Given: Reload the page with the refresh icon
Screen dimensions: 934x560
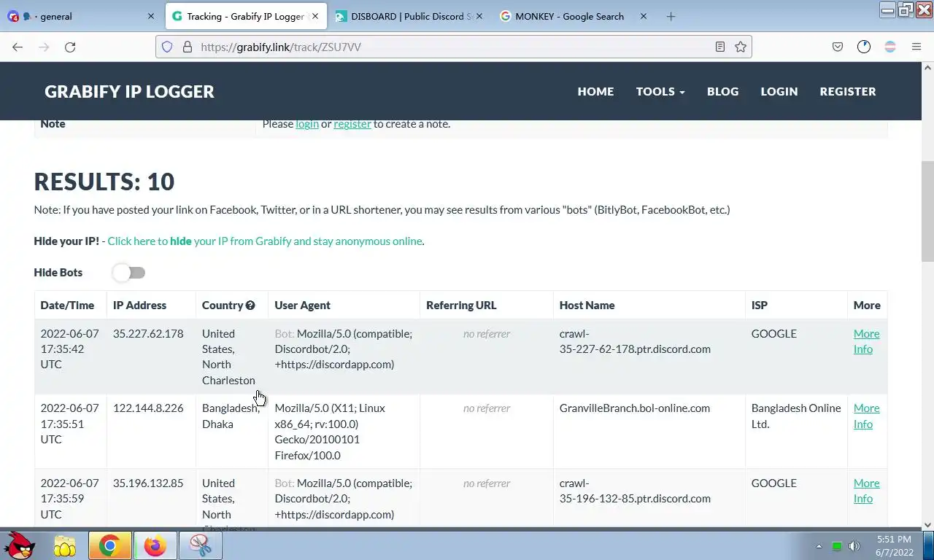Looking at the screenshot, I should point(70,47).
